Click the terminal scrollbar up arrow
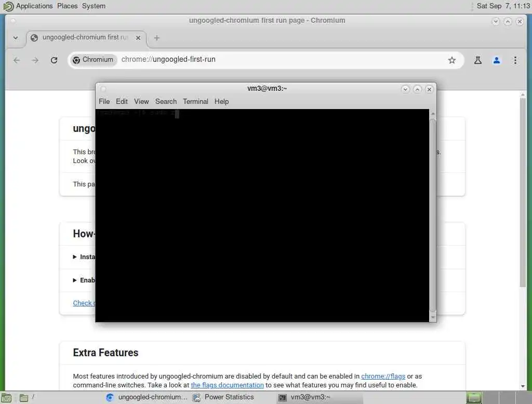Image resolution: width=532 pixels, height=404 pixels. click(433, 113)
